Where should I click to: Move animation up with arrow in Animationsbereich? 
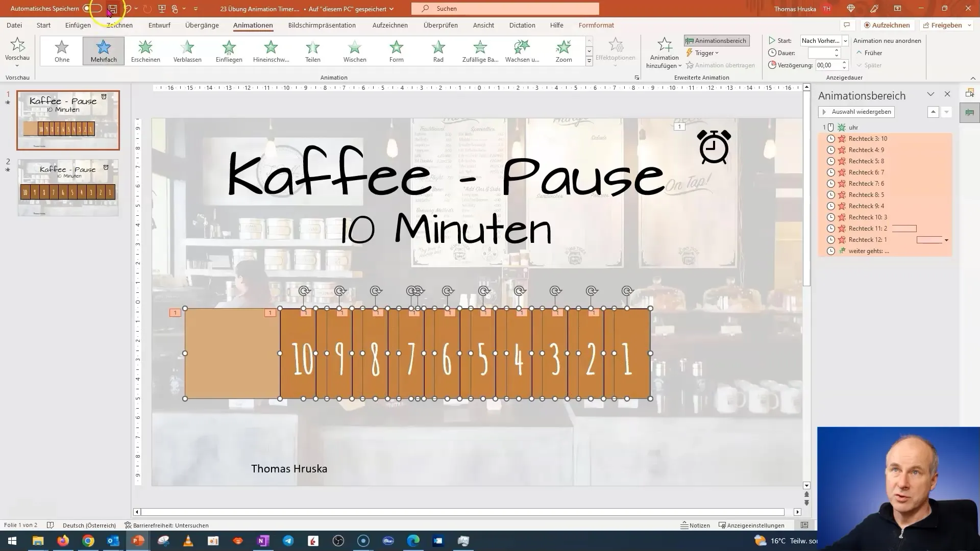pos(933,112)
